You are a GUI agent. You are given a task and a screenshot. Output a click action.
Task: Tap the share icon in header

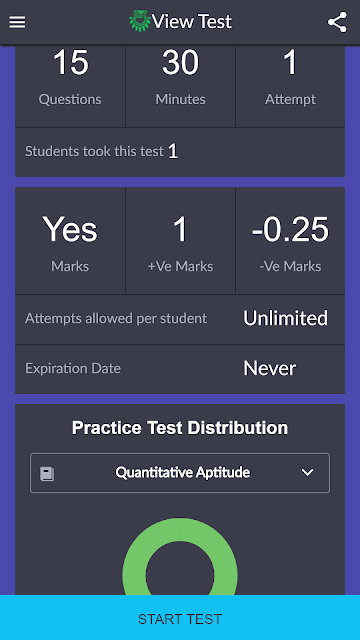coord(337,22)
